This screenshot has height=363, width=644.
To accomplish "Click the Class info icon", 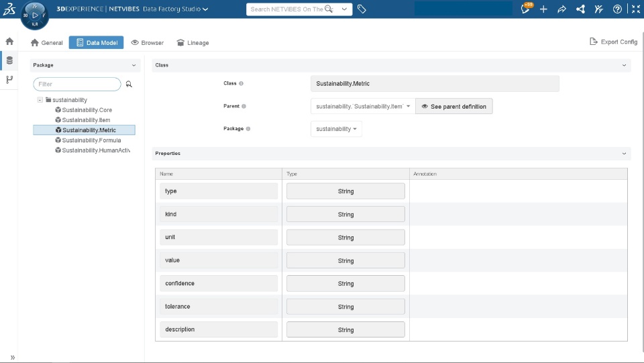I will (x=241, y=83).
